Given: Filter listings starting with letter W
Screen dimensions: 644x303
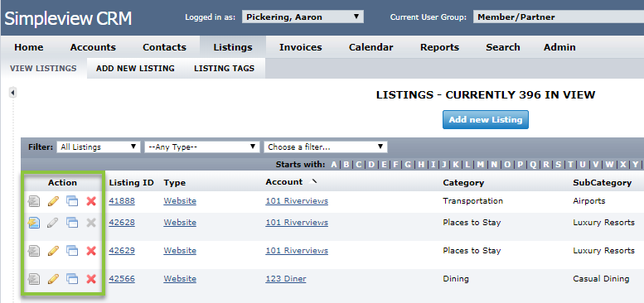Looking at the screenshot, I should pyautogui.click(x=609, y=165).
